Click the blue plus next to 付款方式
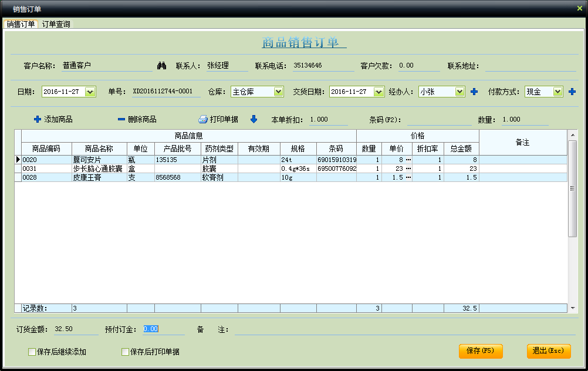The height and width of the screenshot is (371, 588). [572, 92]
